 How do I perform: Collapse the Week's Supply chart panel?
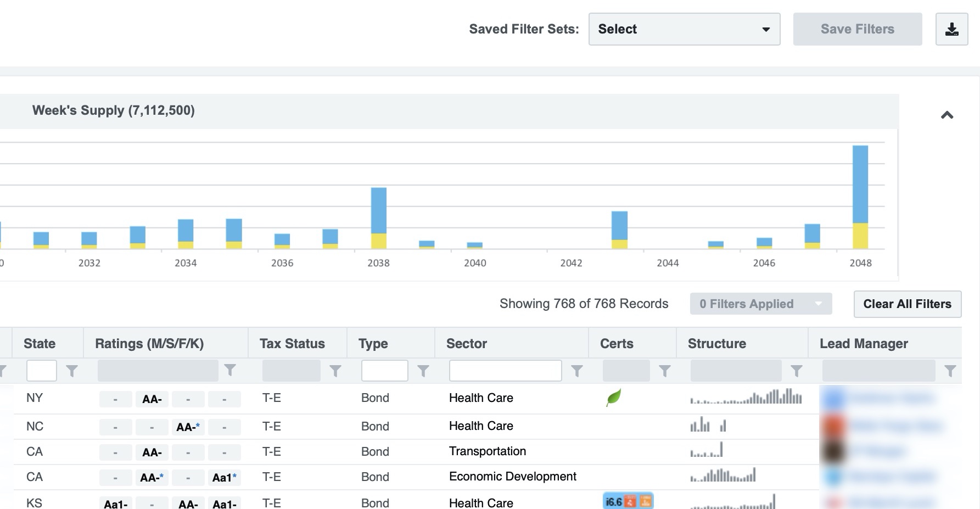pos(947,115)
